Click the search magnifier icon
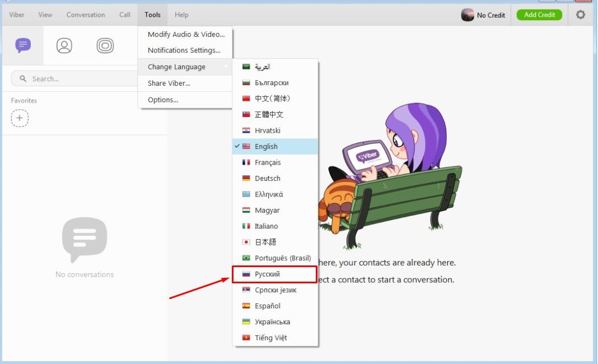 (23, 79)
